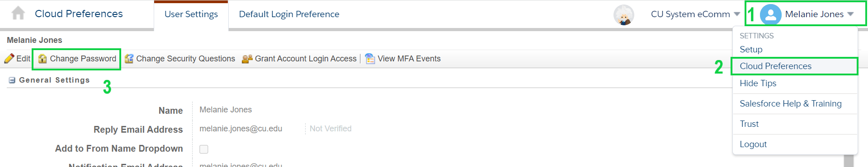Open Salesforce Help & Training link
This screenshot has height=167, width=868.
coord(791,104)
